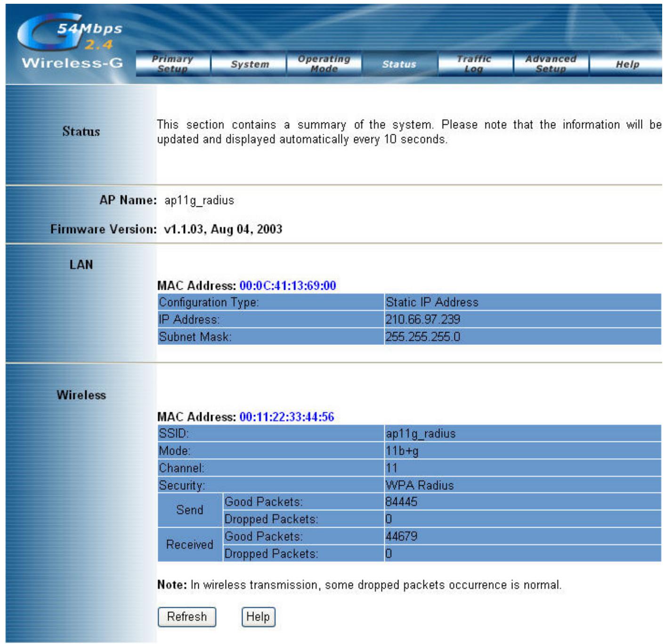Click the Send row header cell
This screenshot has width=665, height=644.
tap(190, 510)
